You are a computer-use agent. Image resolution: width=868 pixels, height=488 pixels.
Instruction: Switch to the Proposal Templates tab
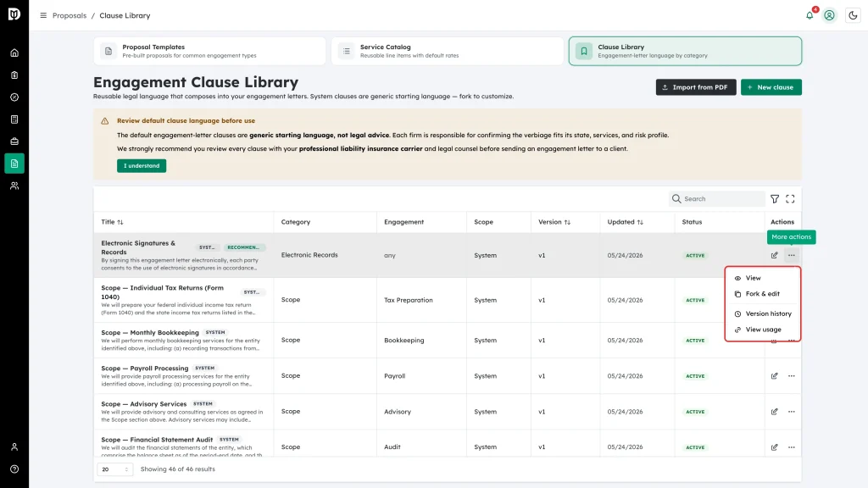point(210,51)
